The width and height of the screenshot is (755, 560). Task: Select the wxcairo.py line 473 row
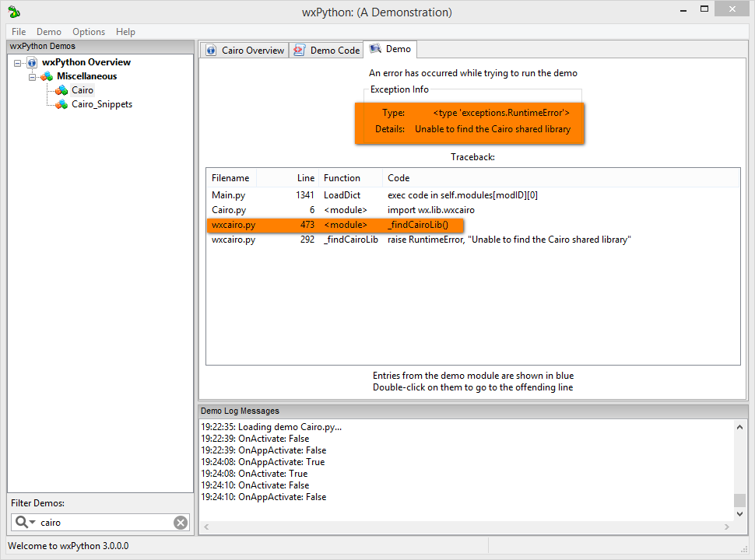(472, 225)
